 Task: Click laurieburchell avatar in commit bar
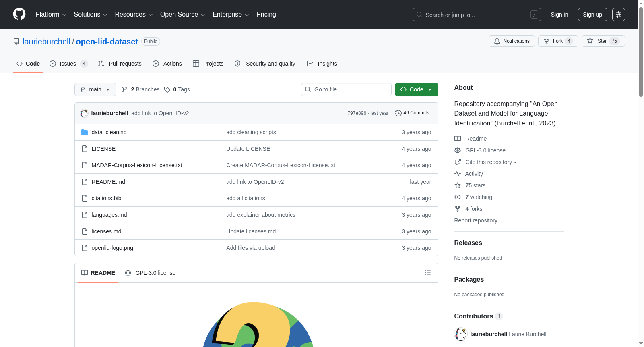pyautogui.click(x=84, y=113)
